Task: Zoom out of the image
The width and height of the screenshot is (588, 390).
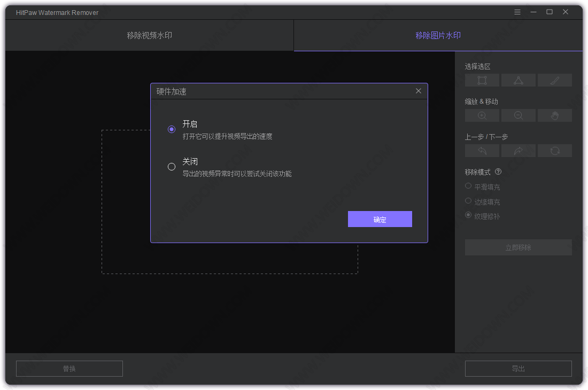Action: click(x=518, y=115)
